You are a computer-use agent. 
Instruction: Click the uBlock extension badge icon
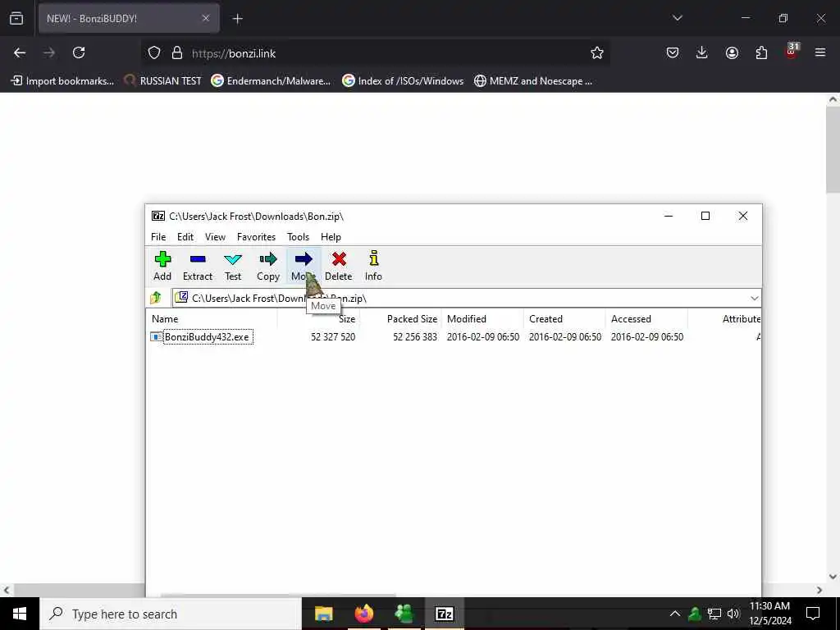[x=792, y=52]
